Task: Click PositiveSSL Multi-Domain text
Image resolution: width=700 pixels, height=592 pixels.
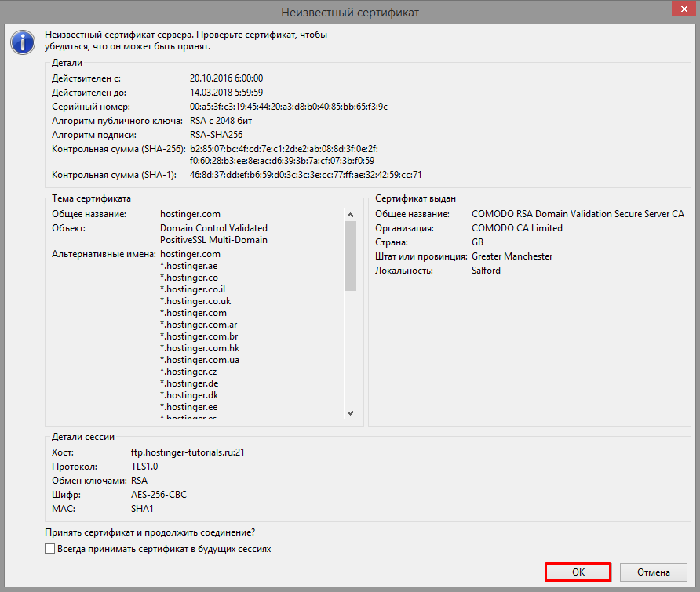Action: pos(213,240)
